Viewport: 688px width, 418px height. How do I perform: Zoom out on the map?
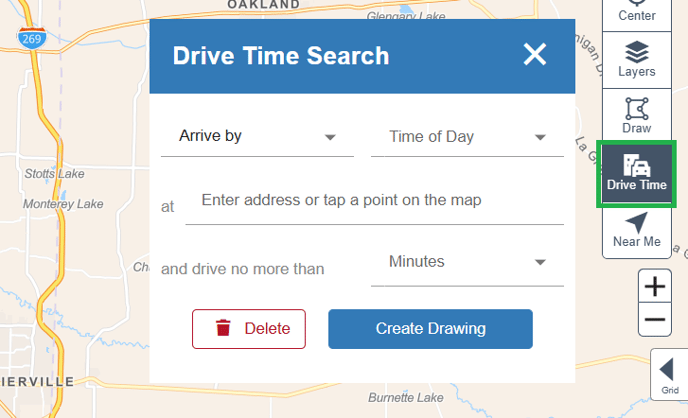coord(655,320)
